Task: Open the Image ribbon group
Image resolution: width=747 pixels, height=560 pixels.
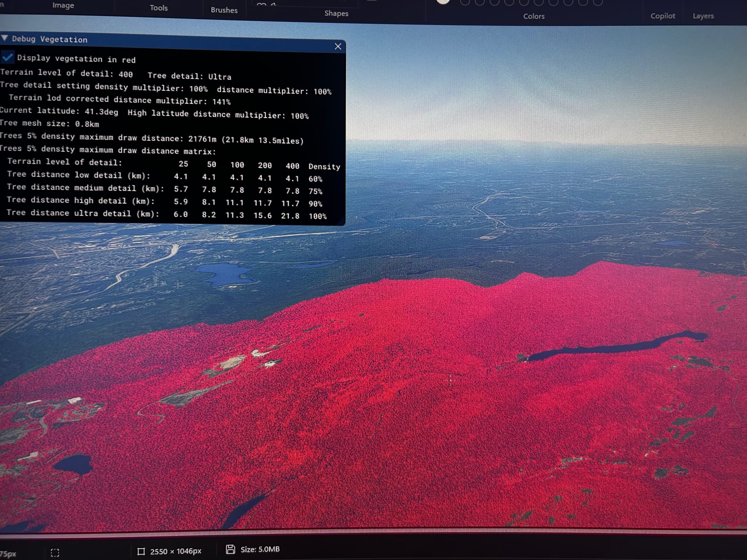Action: 63,5
